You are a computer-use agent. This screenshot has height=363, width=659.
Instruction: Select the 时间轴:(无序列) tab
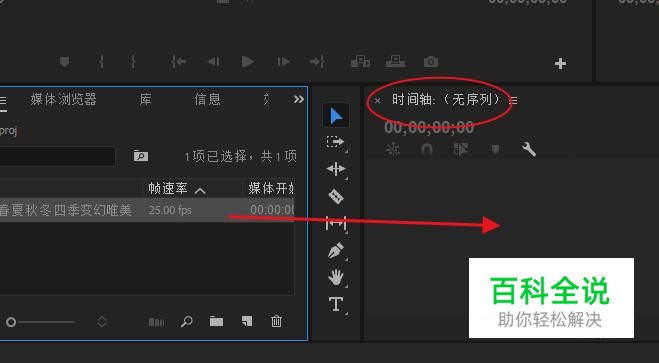(x=446, y=100)
